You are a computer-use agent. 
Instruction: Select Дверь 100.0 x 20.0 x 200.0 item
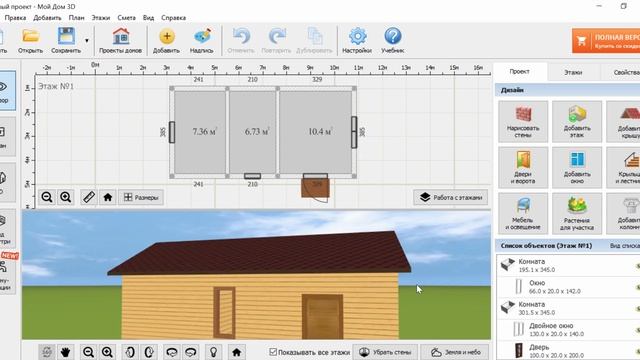point(568,351)
